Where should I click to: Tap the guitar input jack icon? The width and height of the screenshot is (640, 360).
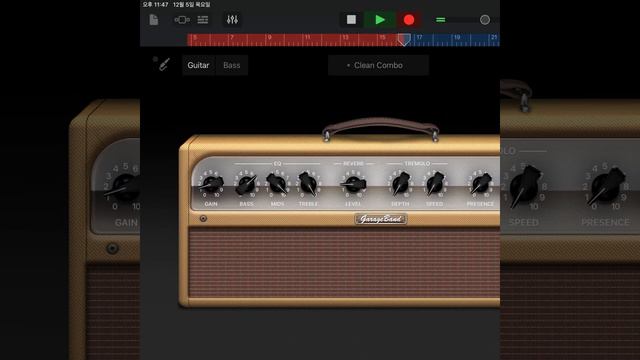[x=164, y=64]
